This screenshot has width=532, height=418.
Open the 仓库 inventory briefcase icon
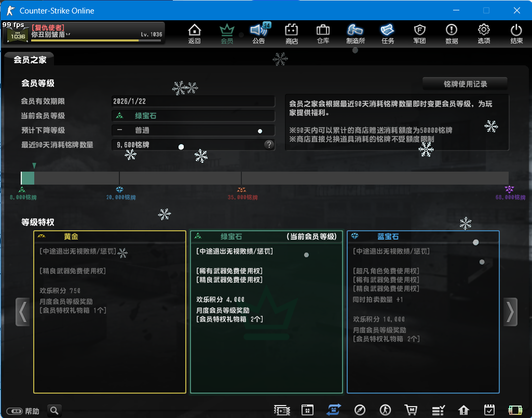(x=323, y=34)
